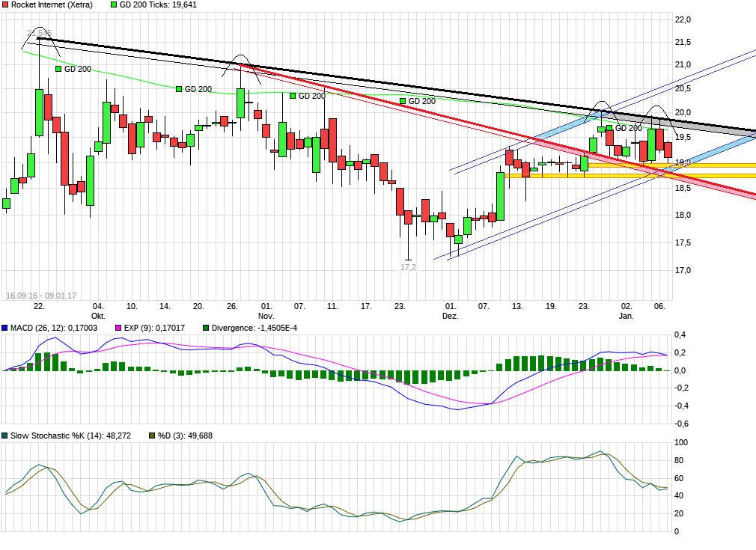
Task: Click the black descending trendline
Action: point(374,82)
